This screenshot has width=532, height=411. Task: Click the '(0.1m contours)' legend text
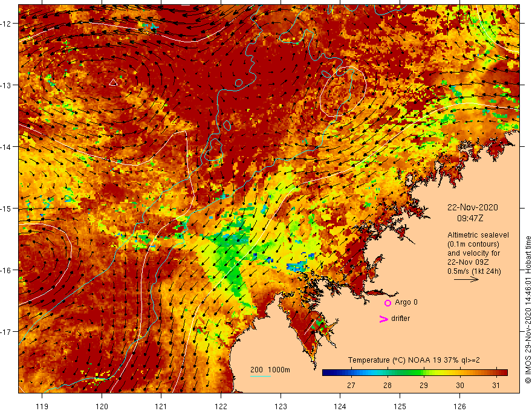[x=473, y=244]
